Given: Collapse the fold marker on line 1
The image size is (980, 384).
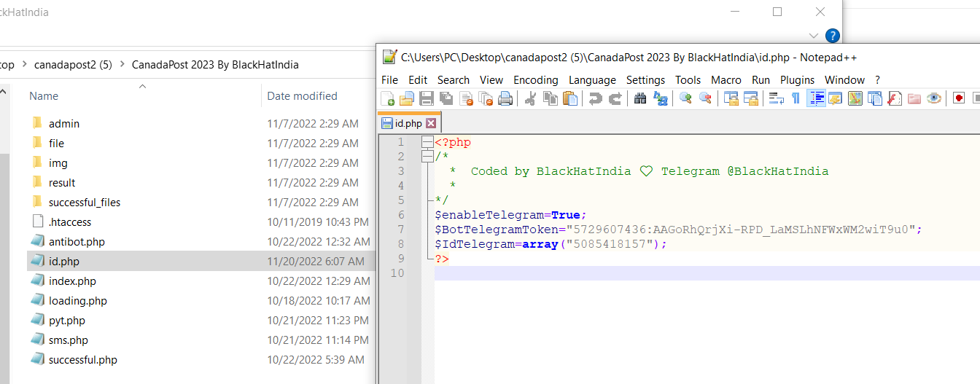Looking at the screenshot, I should pos(427,143).
